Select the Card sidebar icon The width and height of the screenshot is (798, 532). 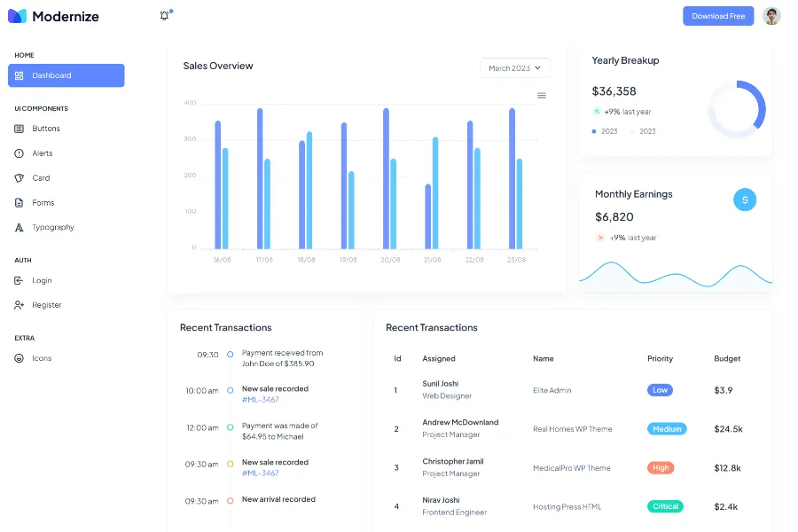tap(20, 178)
